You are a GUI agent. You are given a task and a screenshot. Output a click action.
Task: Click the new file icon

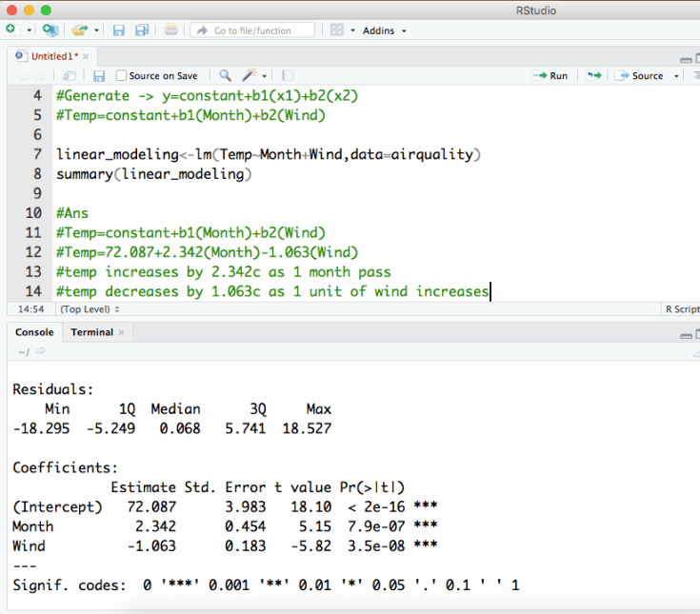click(x=11, y=30)
